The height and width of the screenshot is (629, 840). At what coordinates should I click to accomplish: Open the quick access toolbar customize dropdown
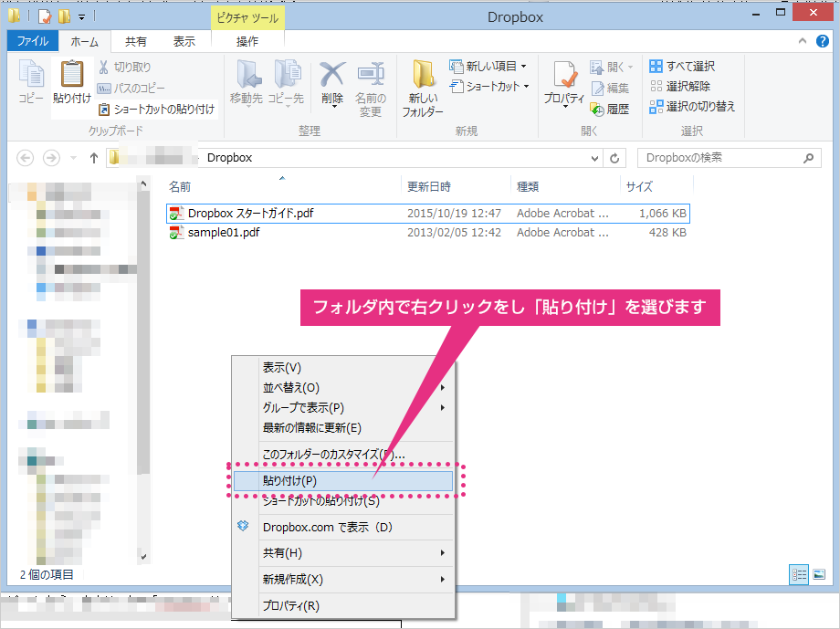[81, 17]
